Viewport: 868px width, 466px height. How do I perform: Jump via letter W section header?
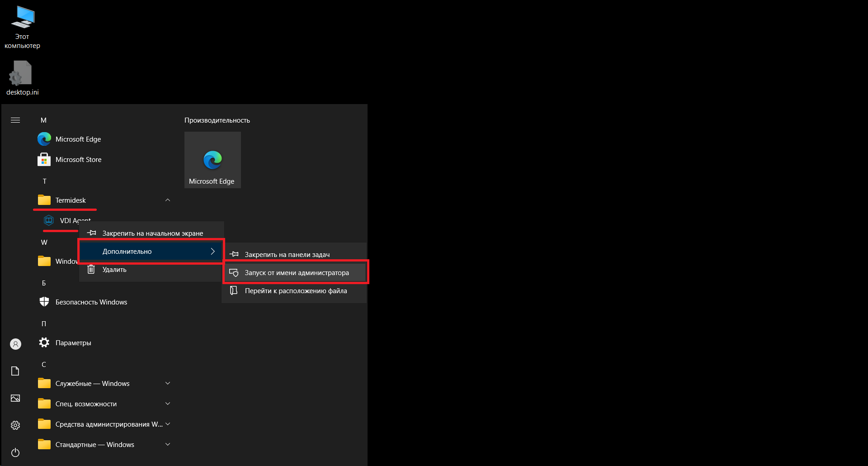tap(44, 242)
